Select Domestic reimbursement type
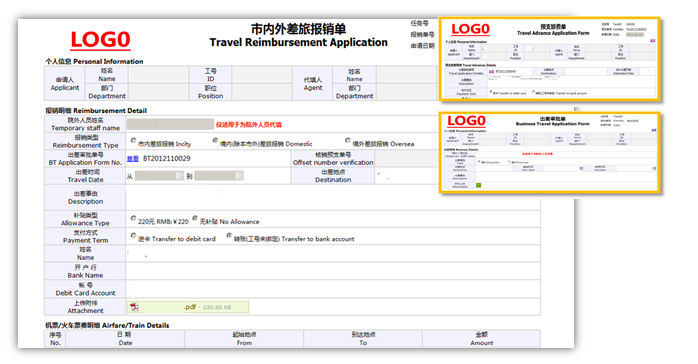This screenshot has width=698, height=364. point(215,141)
